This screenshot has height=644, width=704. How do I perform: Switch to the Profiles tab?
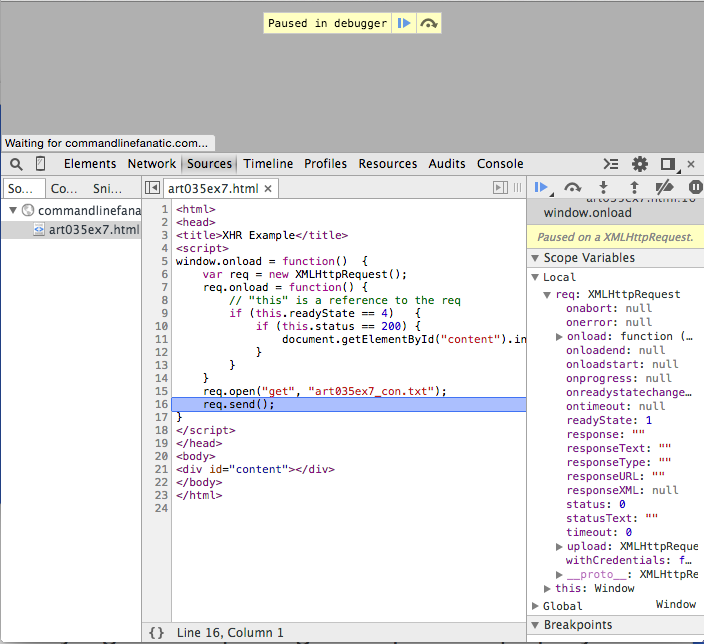click(x=326, y=163)
